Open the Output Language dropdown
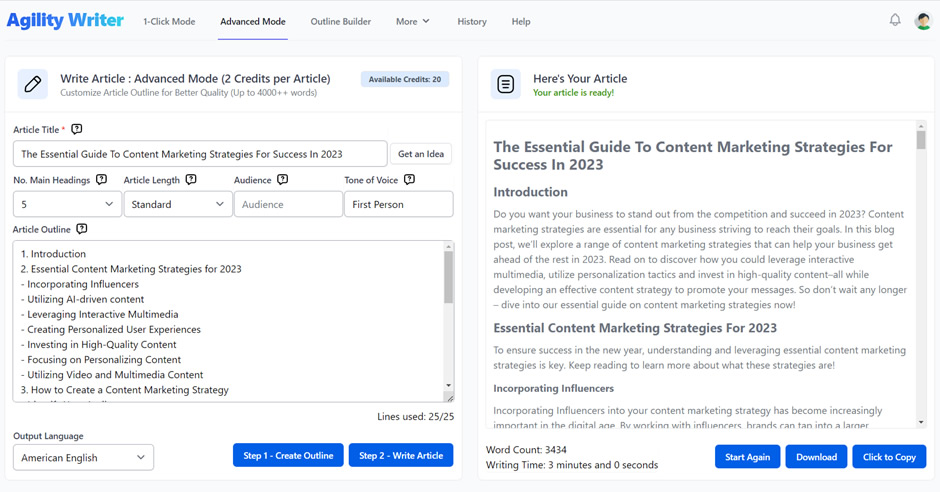Image resolution: width=940 pixels, height=492 pixels. tap(83, 457)
